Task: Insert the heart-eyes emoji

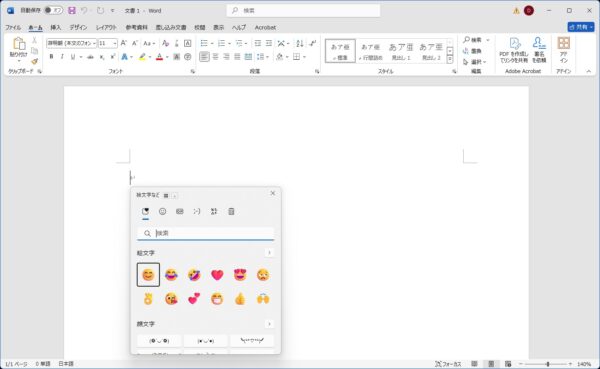Action: [240, 275]
